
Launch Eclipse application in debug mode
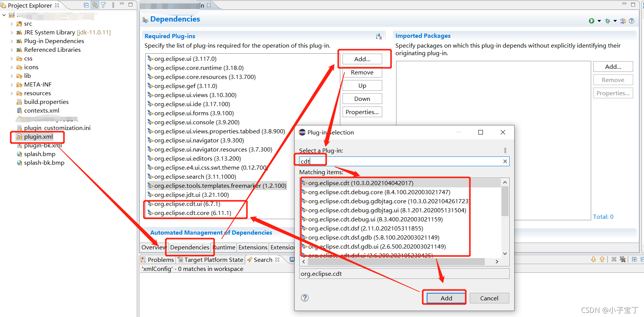tap(607, 21)
